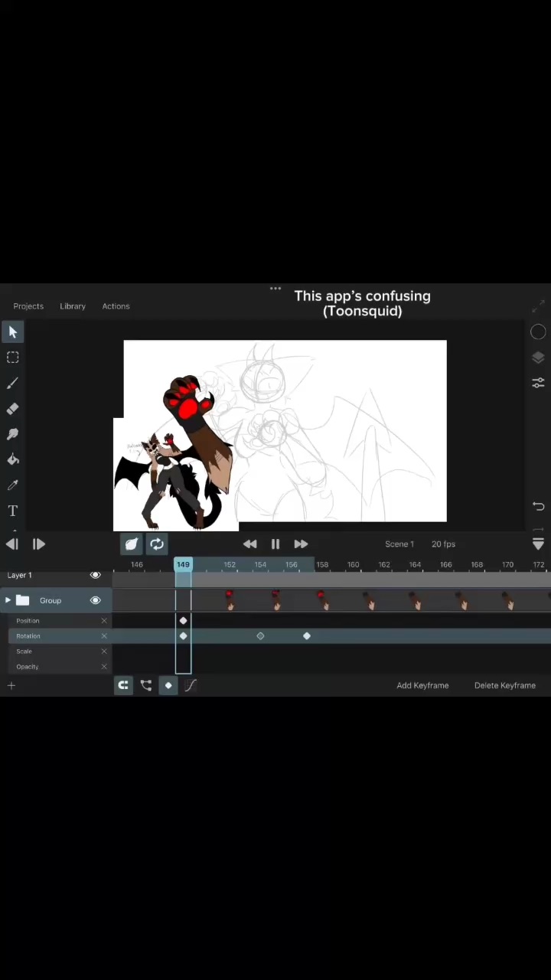Toggle onion skin button

pyautogui.click(x=132, y=544)
